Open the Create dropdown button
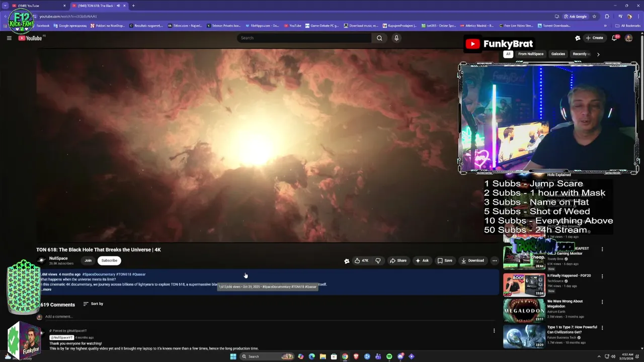Image resolution: width=644 pixels, height=362 pixels. [x=594, y=38]
